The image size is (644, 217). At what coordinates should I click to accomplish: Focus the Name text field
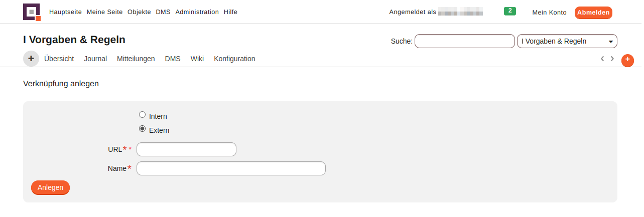(231, 168)
